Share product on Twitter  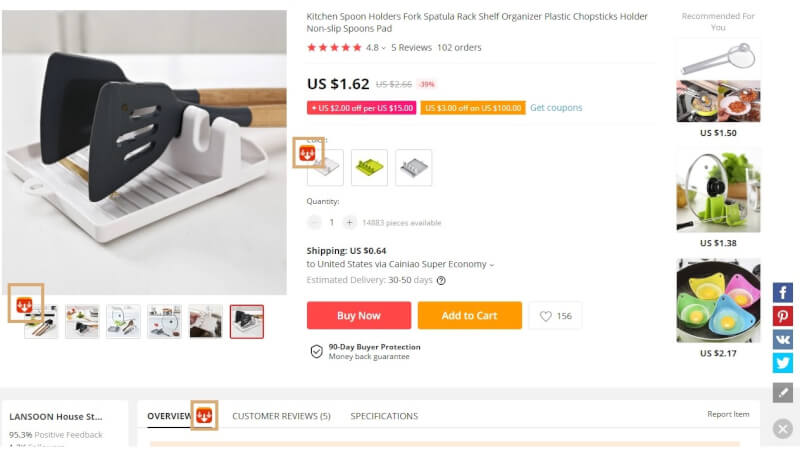[783, 362]
